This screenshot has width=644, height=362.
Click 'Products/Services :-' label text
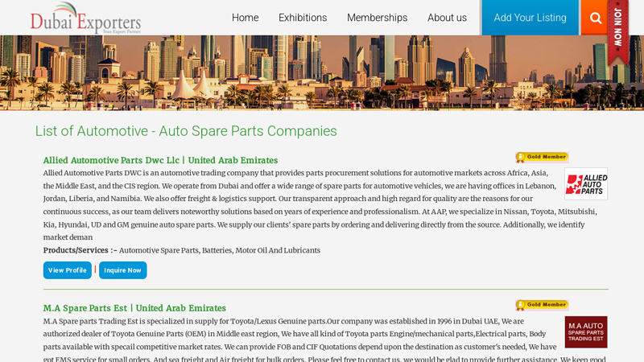coord(80,250)
